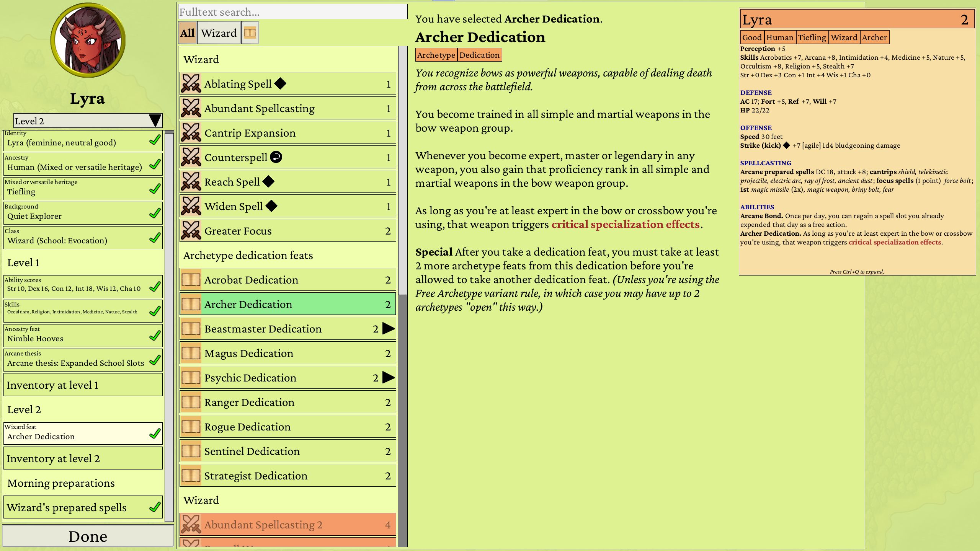Click the swords icon for Widen Spell
Image resolution: width=980 pixels, height=551 pixels.
pyautogui.click(x=191, y=206)
